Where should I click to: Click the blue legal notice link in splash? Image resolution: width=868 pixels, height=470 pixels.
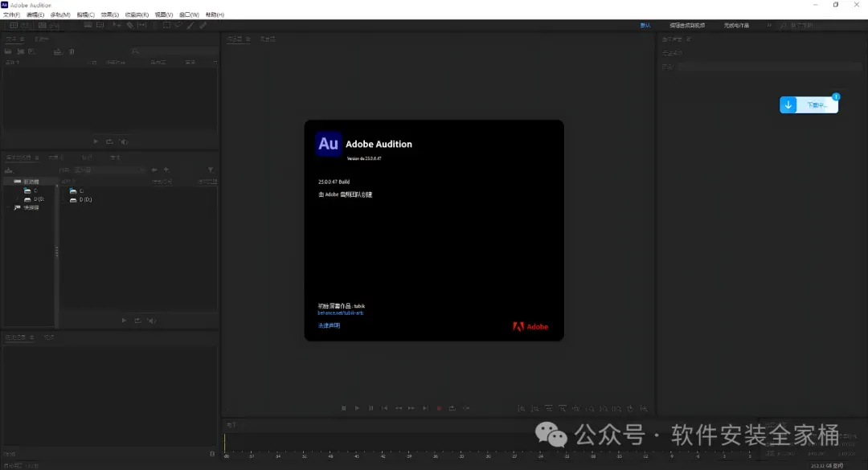329,325
